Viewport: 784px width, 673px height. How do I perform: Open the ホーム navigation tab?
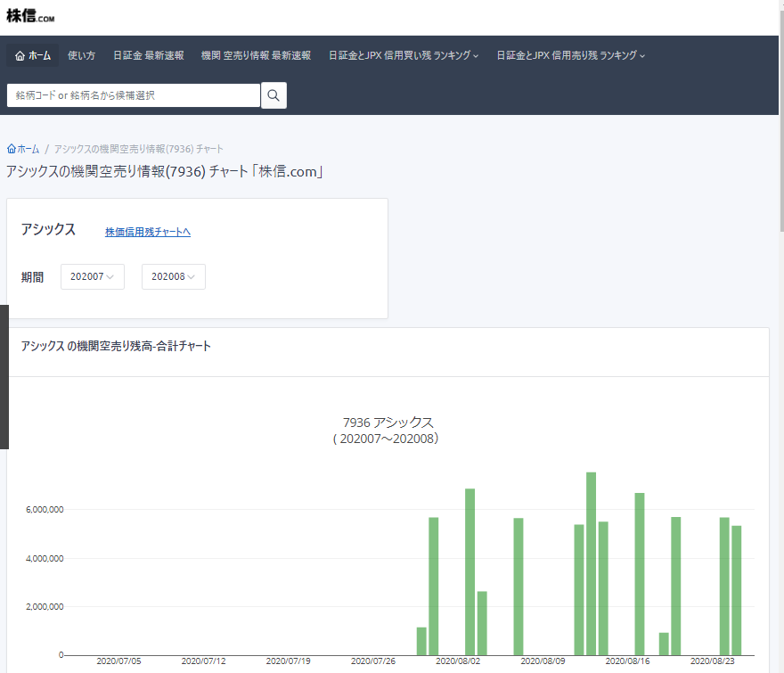[33, 55]
